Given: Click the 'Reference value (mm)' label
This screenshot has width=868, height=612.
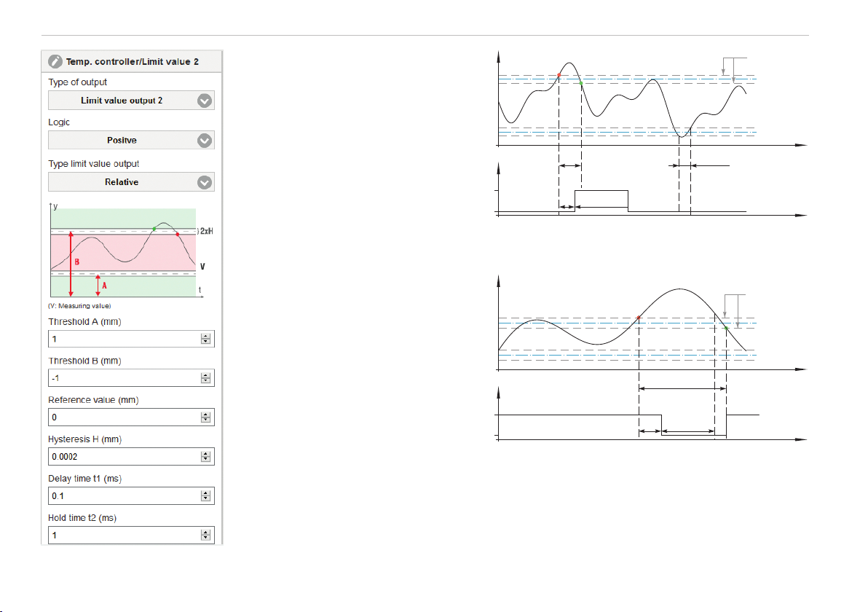Looking at the screenshot, I should point(93,400).
